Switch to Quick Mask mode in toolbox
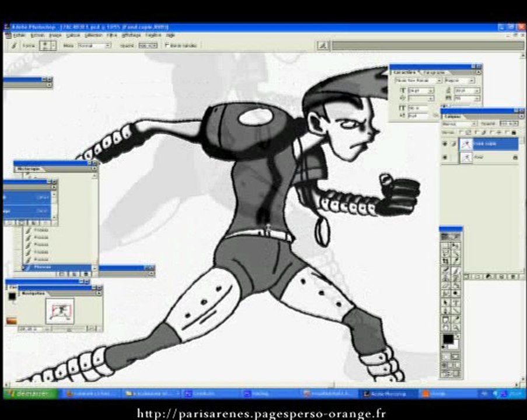The height and width of the screenshot is (420, 527). pos(455,356)
